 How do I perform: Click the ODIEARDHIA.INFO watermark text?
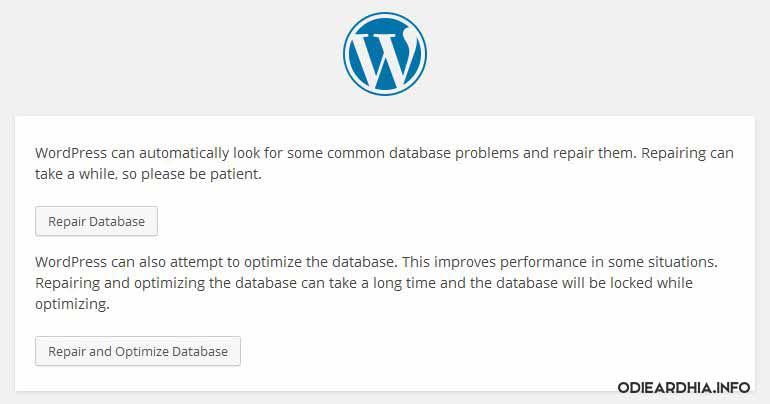(684, 388)
